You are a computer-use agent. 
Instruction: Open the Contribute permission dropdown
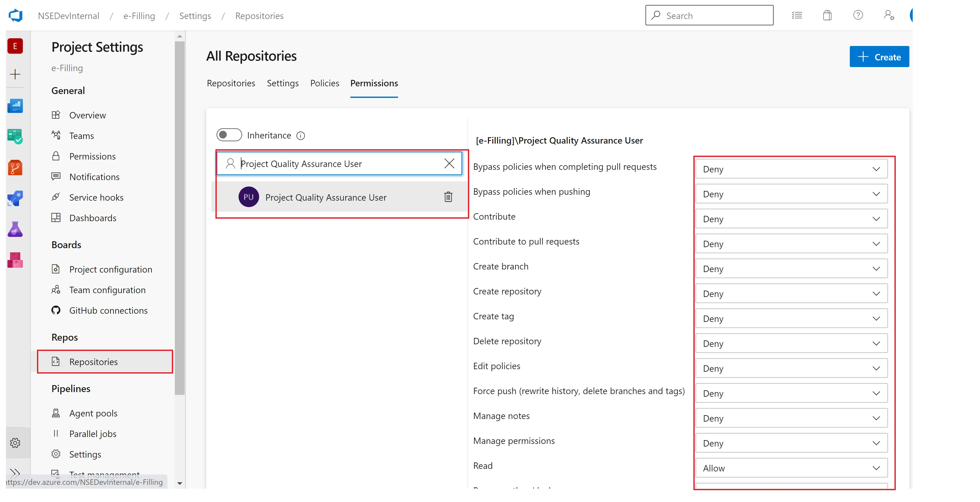tap(791, 219)
